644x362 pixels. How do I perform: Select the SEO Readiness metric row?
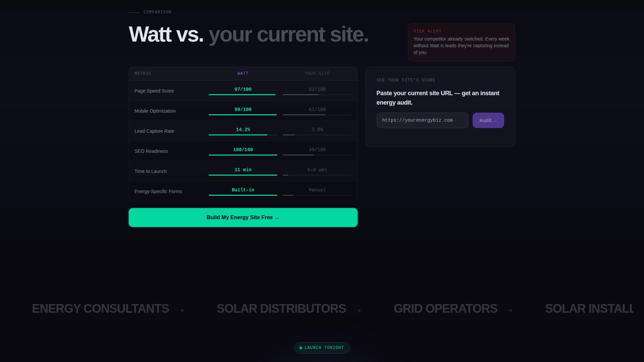click(x=243, y=151)
